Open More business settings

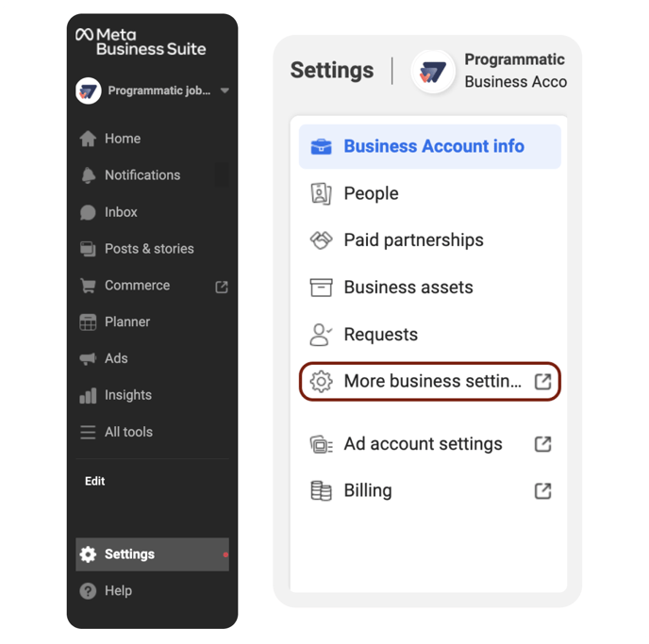click(x=430, y=381)
